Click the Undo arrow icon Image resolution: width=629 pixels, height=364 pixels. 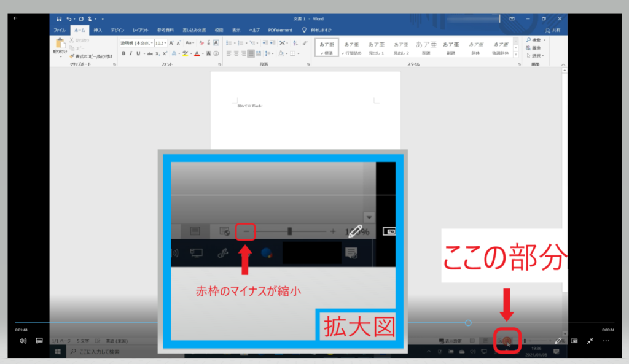pos(69,19)
